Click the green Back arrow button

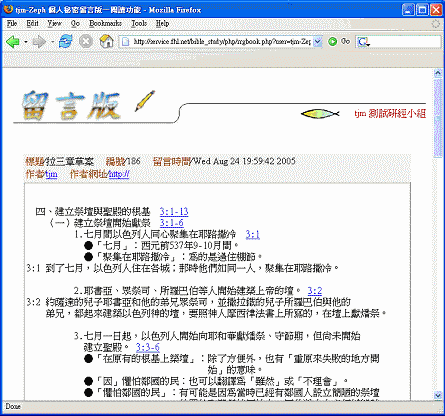[x=13, y=42]
